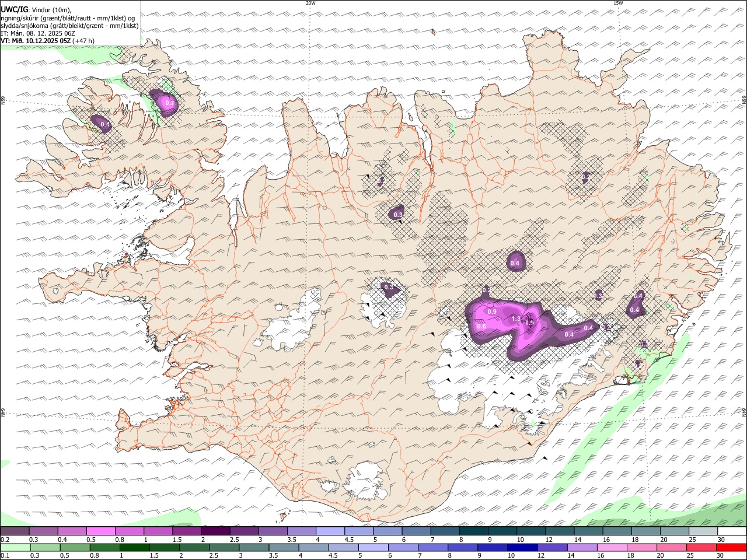Click the deep blue lower swatch between 10 and 12
Viewport: 747px width, 560px height.
[x=522, y=548]
